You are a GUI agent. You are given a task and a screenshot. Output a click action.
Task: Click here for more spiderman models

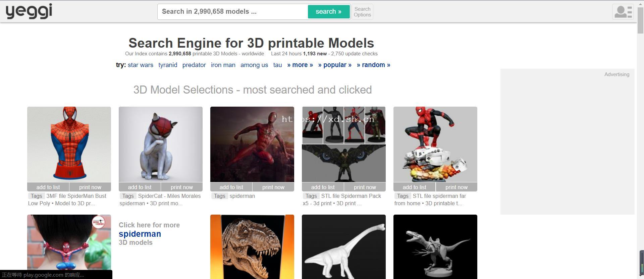pyautogui.click(x=140, y=234)
